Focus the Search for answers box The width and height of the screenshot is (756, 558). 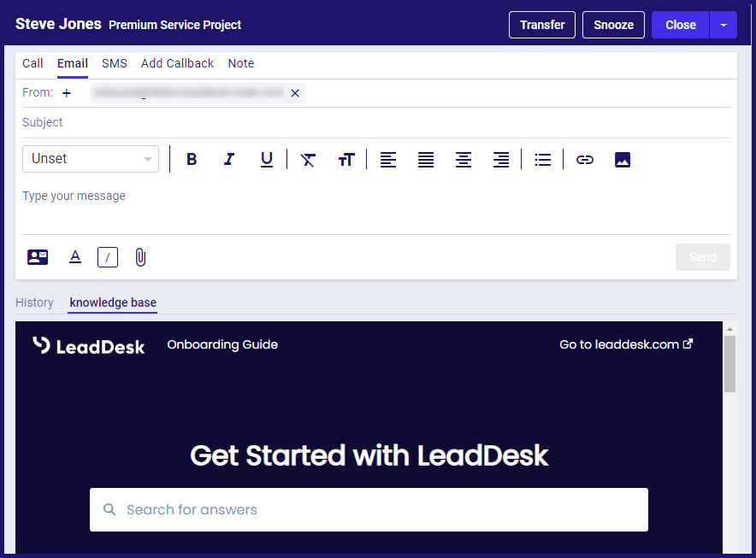pyautogui.click(x=369, y=510)
